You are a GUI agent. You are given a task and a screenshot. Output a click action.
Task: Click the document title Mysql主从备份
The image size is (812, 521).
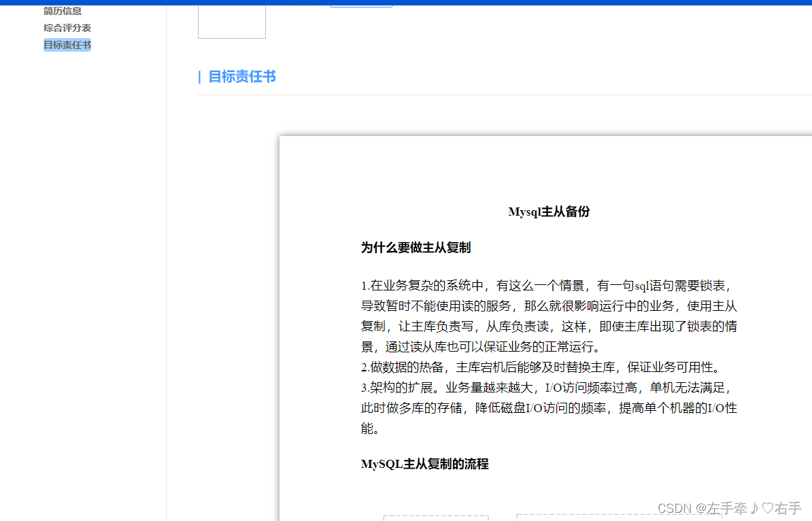coord(549,212)
